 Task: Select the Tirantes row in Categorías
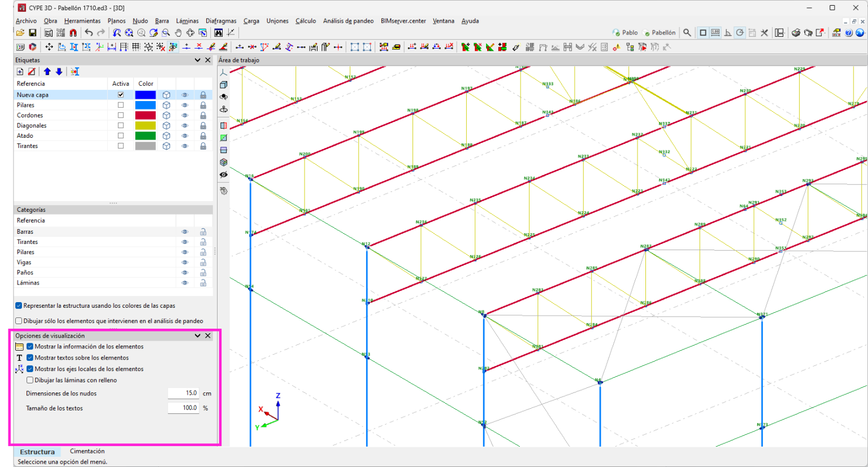pos(27,242)
